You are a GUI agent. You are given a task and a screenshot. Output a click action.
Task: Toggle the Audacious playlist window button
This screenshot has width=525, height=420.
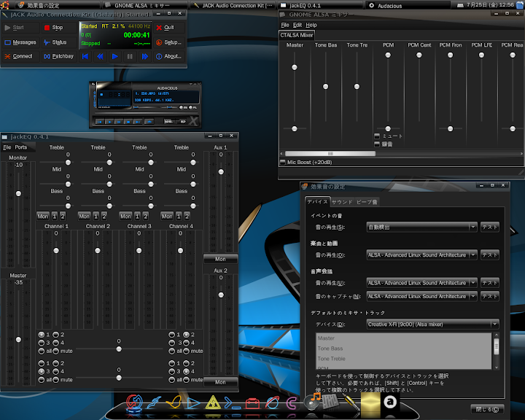pyautogui.click(x=192, y=107)
